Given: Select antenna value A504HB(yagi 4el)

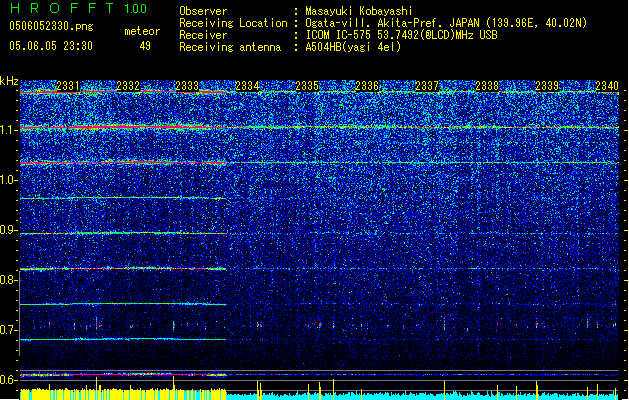Looking at the screenshot, I should 353,47.
